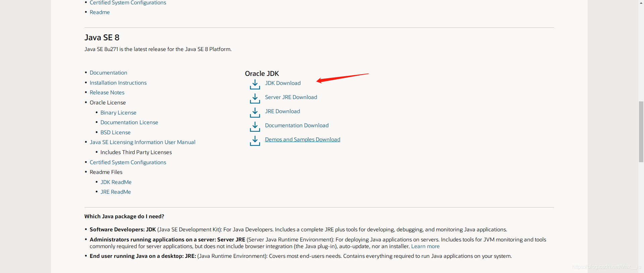
Task: Open the JDK ReadMe link
Action: coord(116,182)
